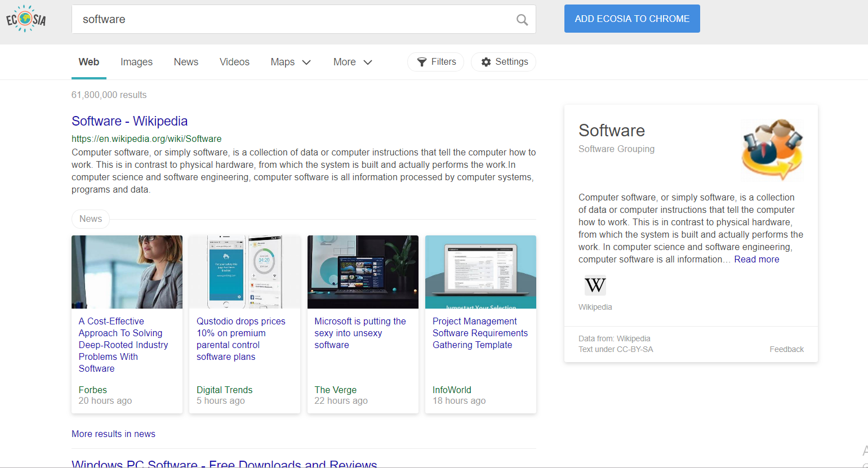Open the InfoWorld laptop image thumbnail
Screen dimensions: 868x468
480,272
